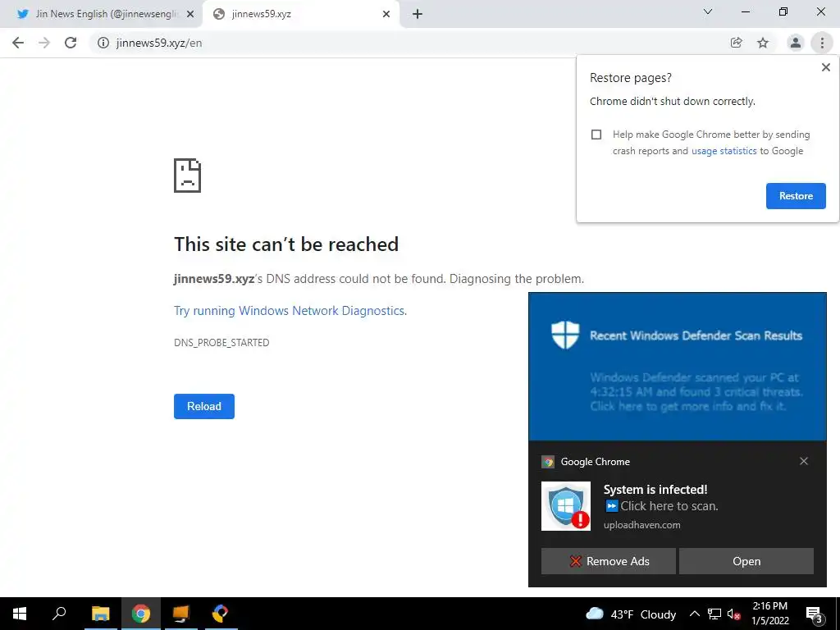The image size is (840, 630).
Task: View site information icon in address bar
Action: click(103, 43)
